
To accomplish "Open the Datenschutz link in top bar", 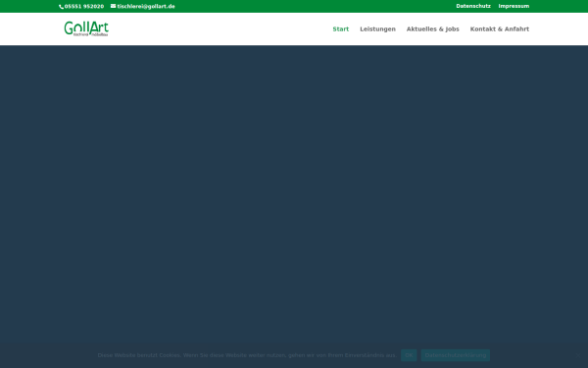I will (x=473, y=6).
